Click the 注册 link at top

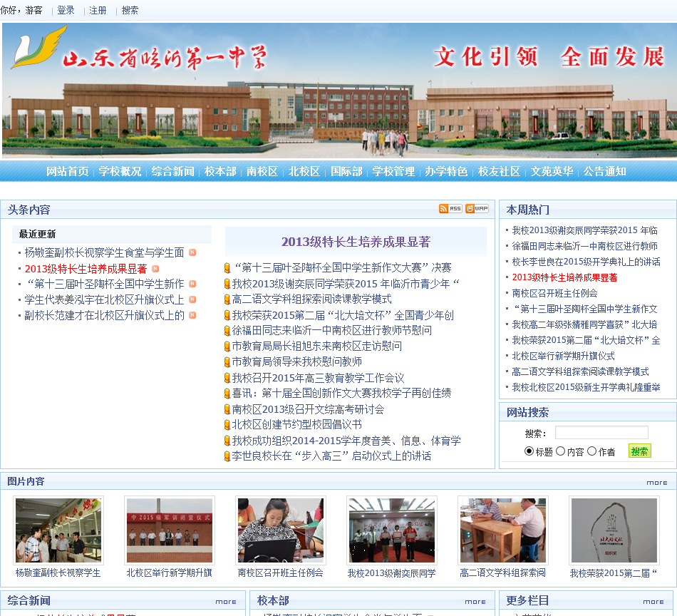click(98, 11)
